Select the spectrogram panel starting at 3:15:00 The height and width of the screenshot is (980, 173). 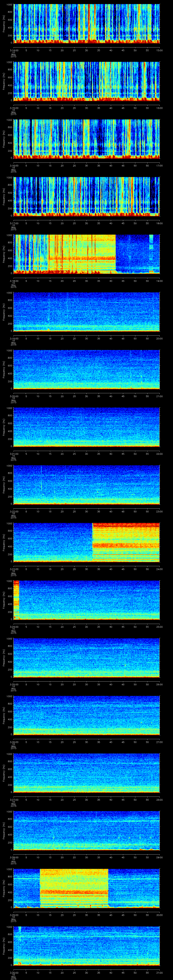click(x=87, y=81)
